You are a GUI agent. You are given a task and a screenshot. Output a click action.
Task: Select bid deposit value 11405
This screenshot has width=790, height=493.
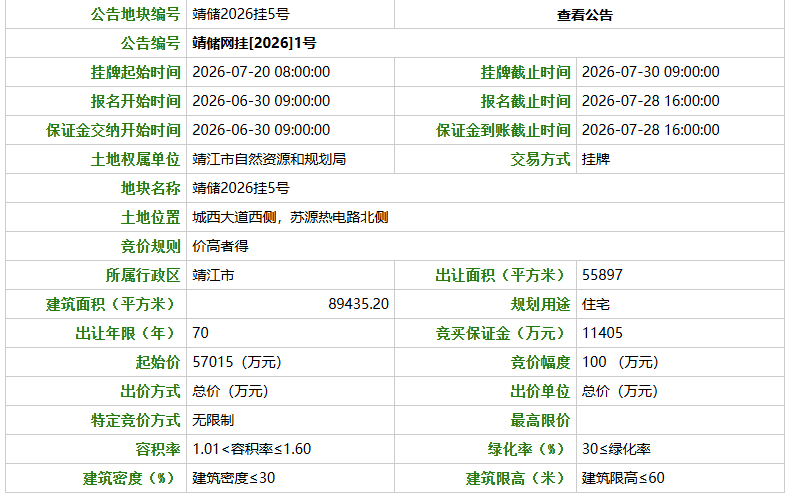point(602,333)
